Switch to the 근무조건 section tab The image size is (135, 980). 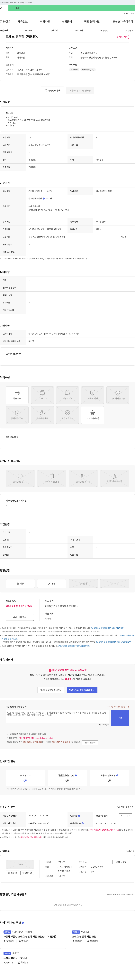(x=29, y=30)
